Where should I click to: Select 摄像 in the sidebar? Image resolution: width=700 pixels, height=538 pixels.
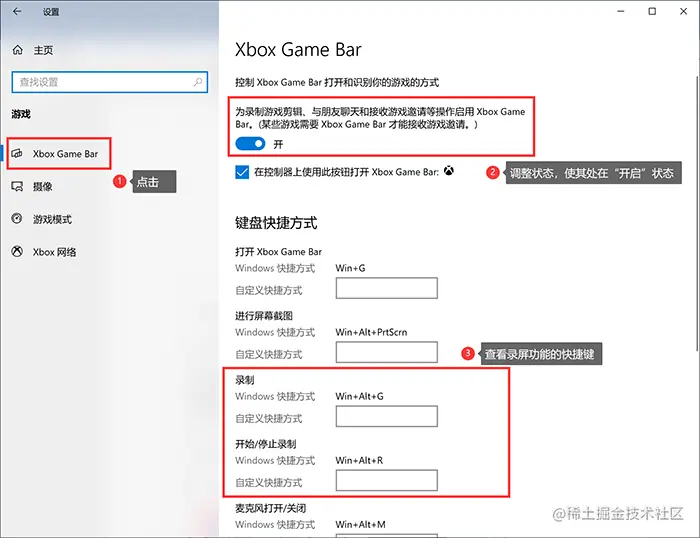43,187
